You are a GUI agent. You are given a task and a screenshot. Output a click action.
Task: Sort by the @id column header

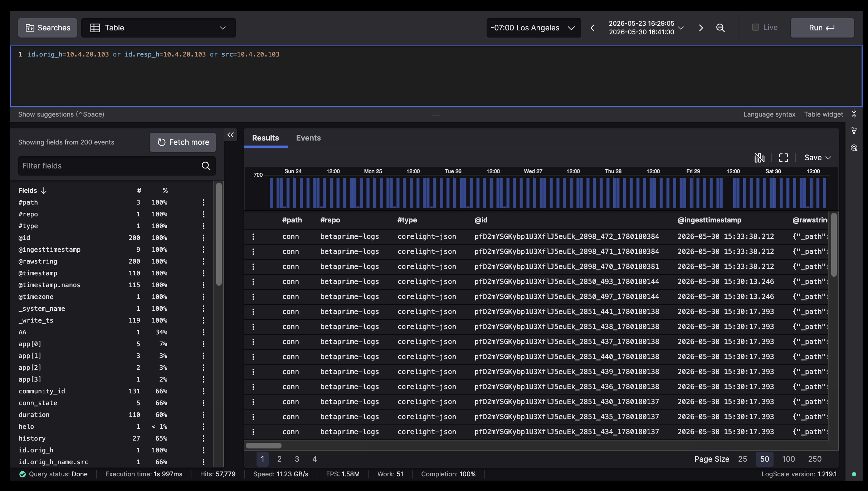(x=481, y=220)
